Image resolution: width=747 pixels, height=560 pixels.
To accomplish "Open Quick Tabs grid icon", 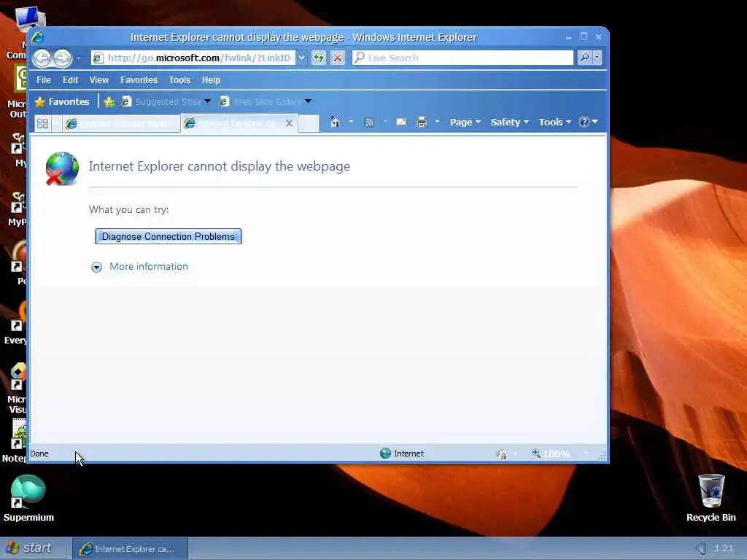I will point(42,123).
